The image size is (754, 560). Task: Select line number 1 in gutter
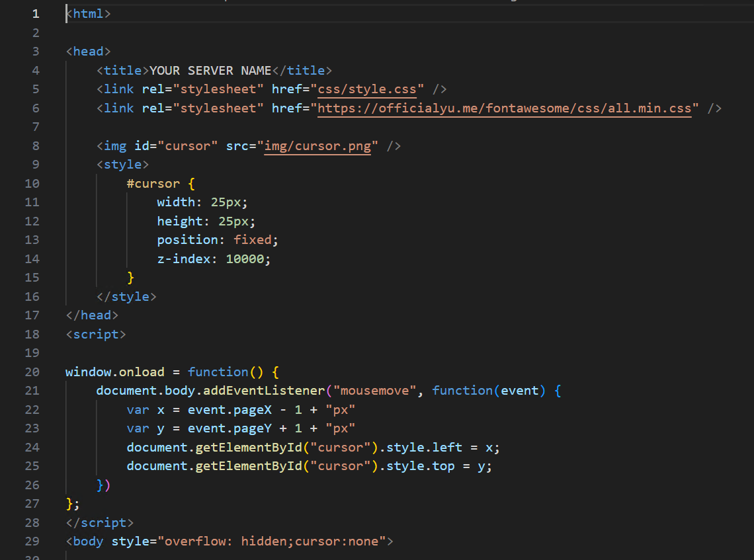[x=36, y=14]
